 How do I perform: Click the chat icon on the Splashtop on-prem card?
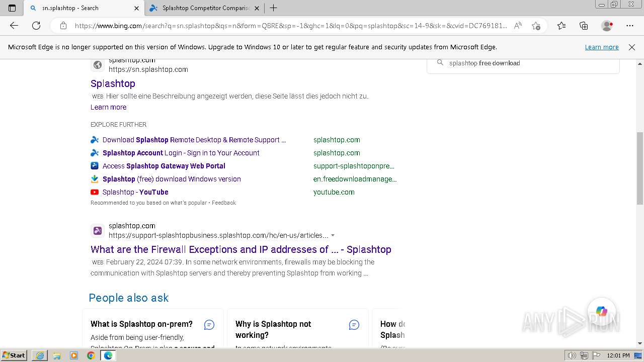209,325
